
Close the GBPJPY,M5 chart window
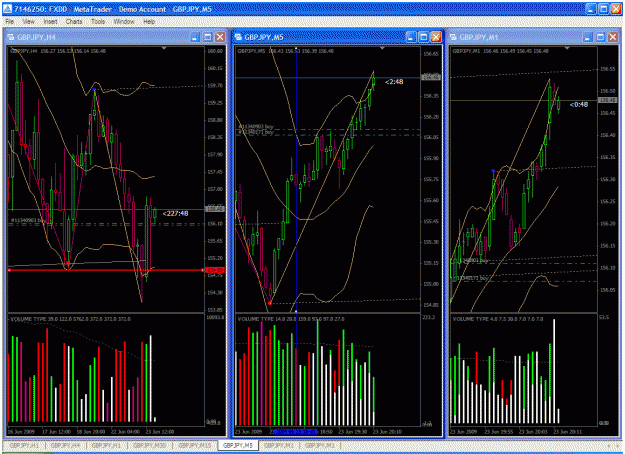(x=436, y=37)
